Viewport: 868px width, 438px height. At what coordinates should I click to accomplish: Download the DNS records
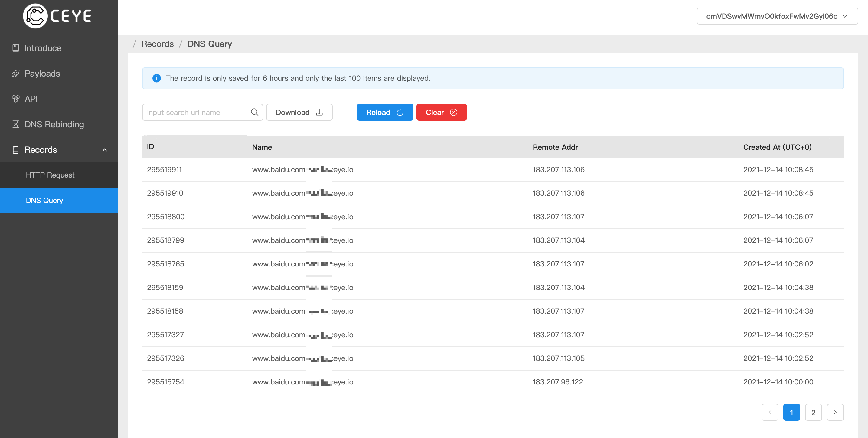(x=299, y=112)
